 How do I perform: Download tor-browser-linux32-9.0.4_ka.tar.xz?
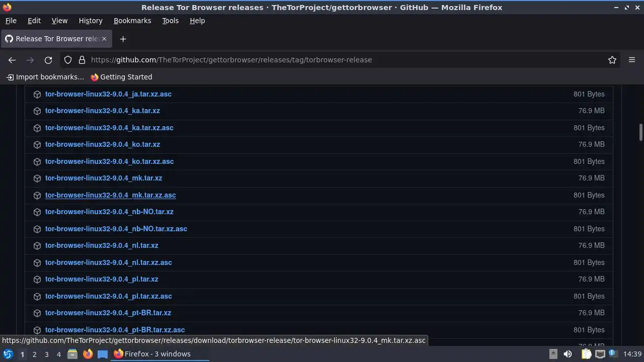coord(103,111)
